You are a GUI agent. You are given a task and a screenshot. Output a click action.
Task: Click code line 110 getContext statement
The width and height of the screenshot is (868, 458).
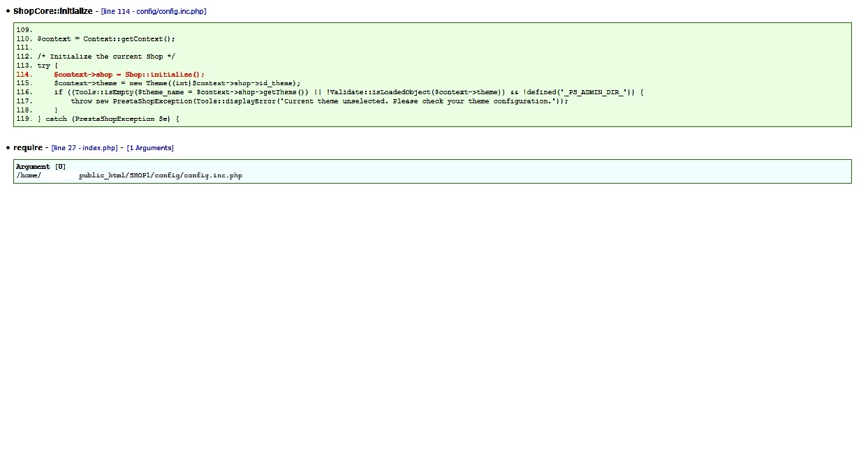pos(106,39)
